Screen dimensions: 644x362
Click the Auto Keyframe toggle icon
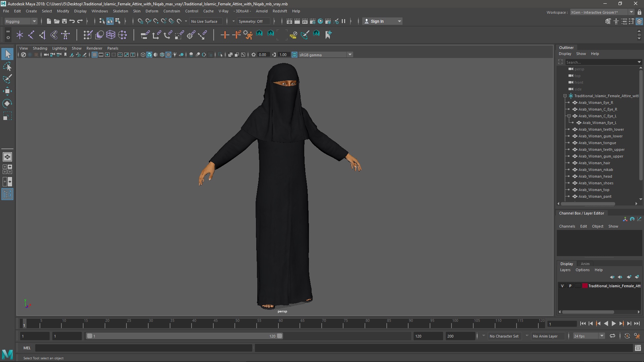coord(627,336)
